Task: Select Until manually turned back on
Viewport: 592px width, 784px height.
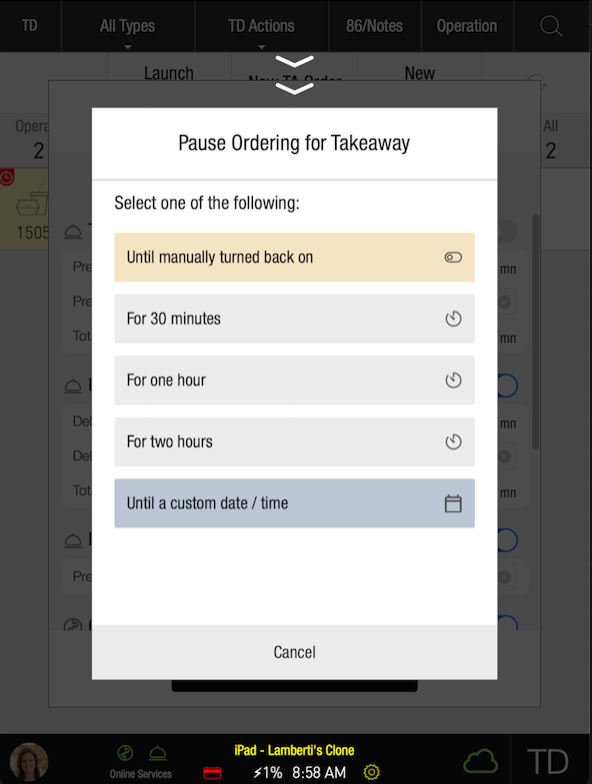Action: 294,257
